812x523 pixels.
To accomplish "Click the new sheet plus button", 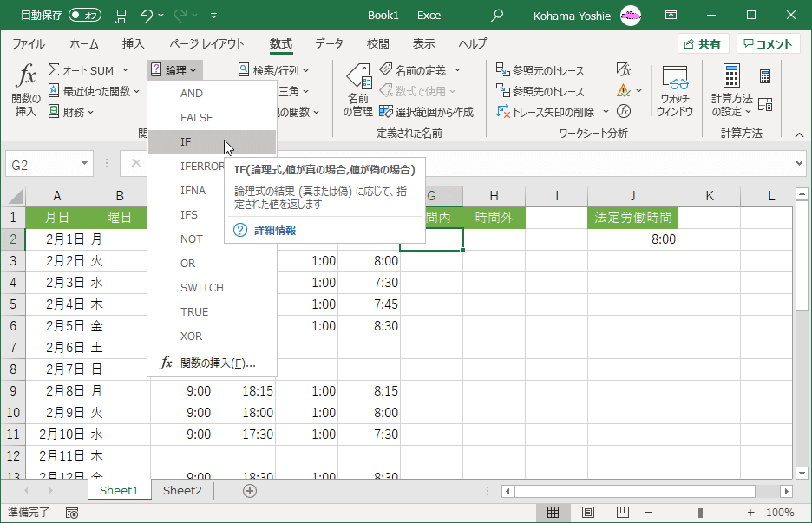I will click(x=250, y=491).
